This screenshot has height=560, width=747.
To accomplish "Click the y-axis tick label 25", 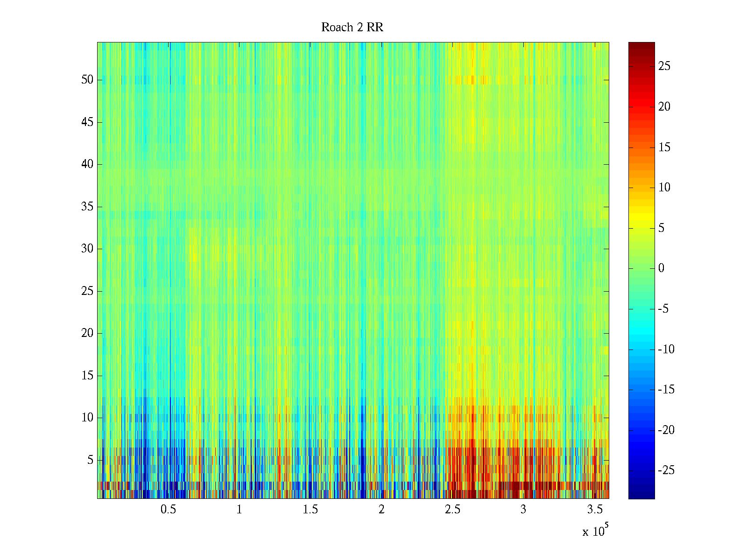I will (87, 291).
